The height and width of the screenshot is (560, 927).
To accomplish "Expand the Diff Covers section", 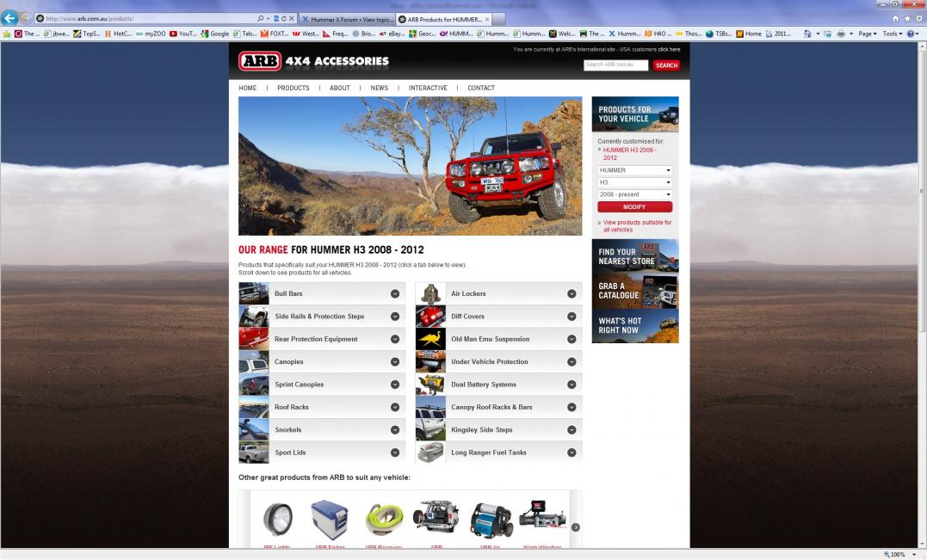I will click(572, 317).
